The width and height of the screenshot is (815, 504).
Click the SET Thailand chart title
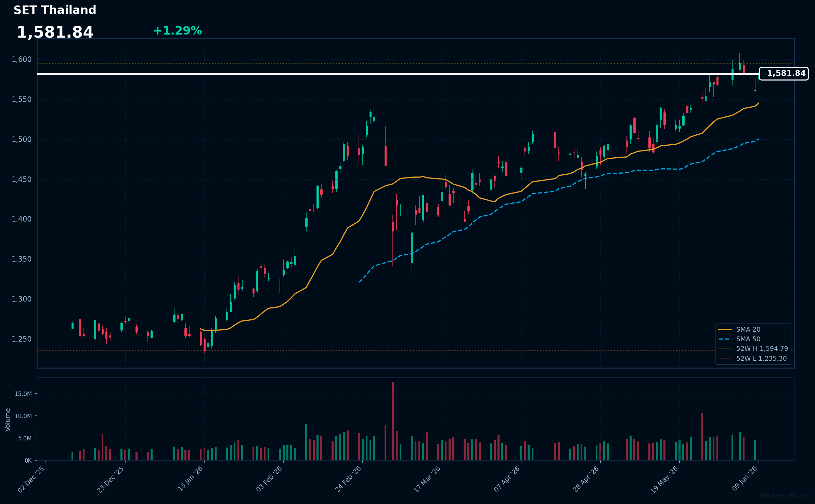[x=55, y=10]
